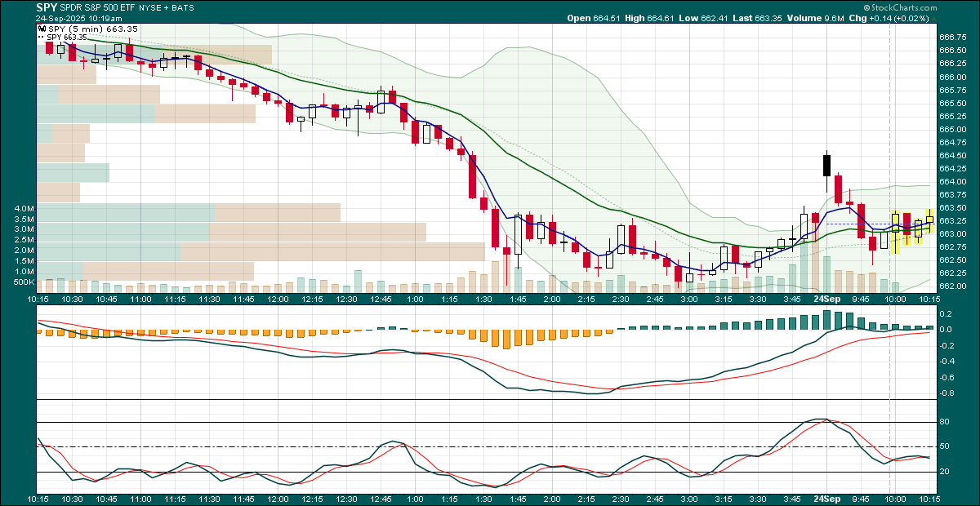This screenshot has width=980, height=506.
Task: Click the SPDR S&P 500 ETF name
Action: 97,7
